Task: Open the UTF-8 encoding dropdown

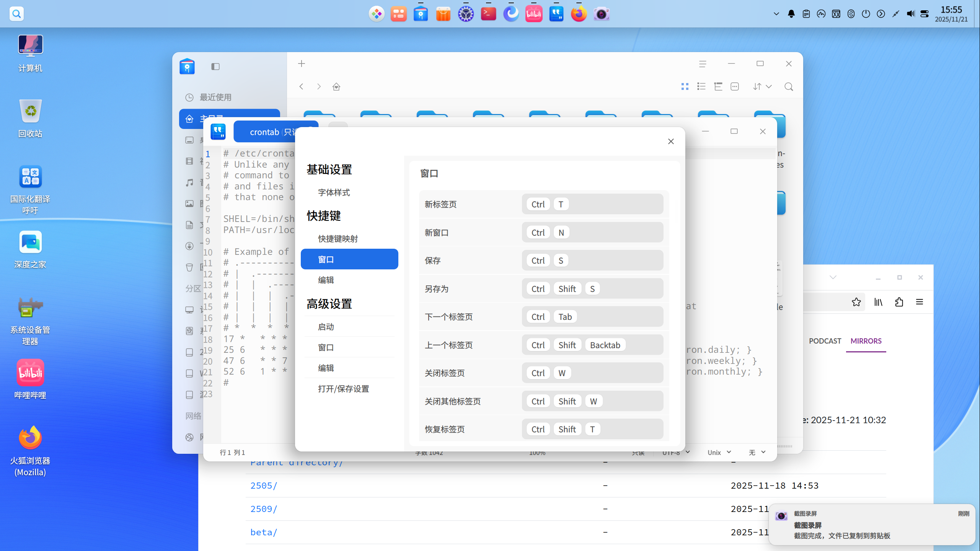Action: coord(676,453)
